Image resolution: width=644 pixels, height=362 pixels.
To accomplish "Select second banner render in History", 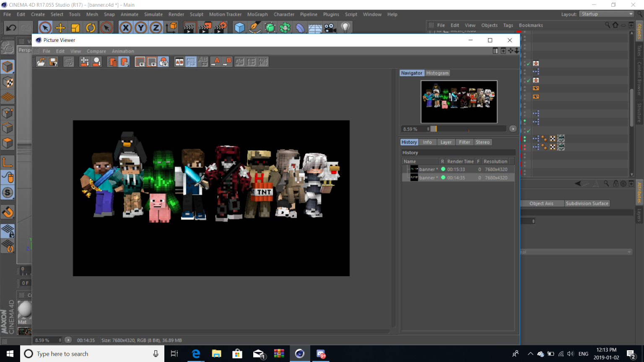I will [459, 178].
